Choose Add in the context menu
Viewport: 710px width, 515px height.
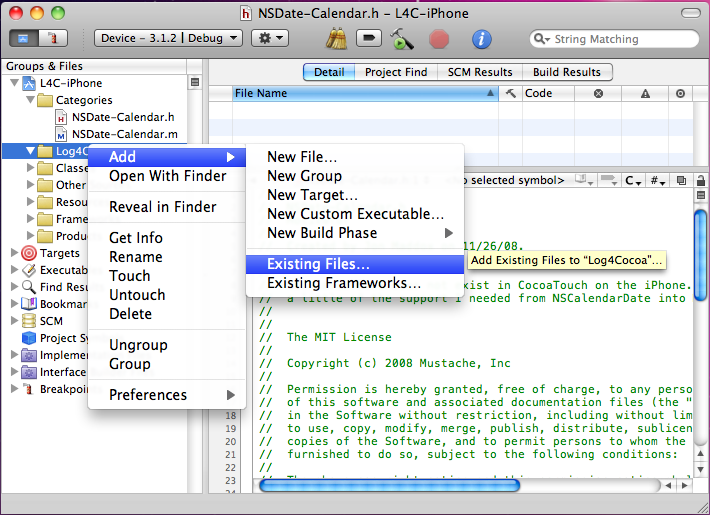pyautogui.click(x=167, y=157)
